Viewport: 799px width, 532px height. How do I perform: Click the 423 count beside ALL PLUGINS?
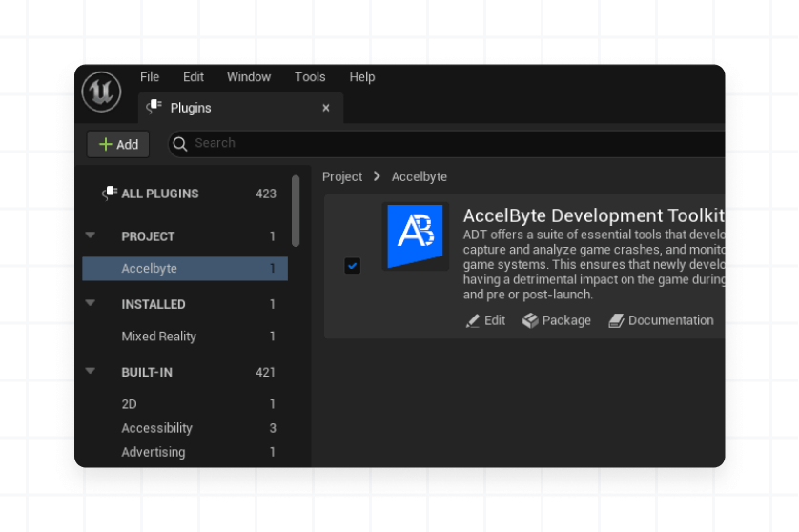coord(266,194)
